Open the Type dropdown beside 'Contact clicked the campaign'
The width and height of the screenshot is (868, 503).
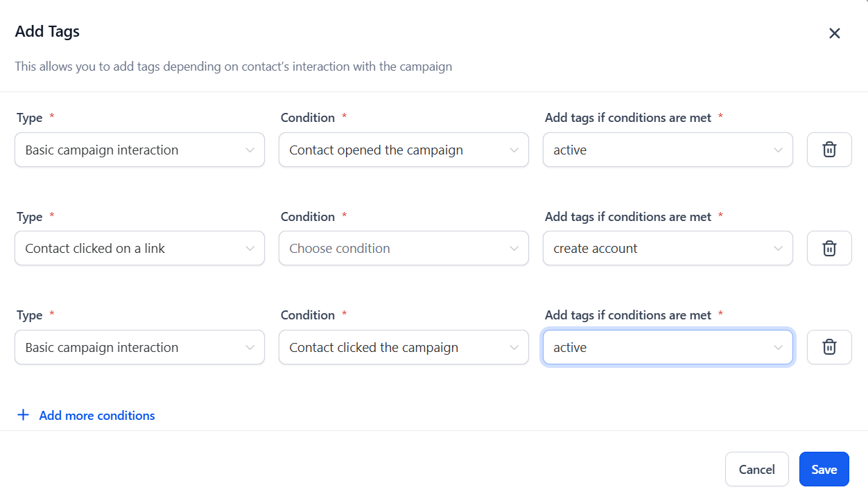click(139, 347)
